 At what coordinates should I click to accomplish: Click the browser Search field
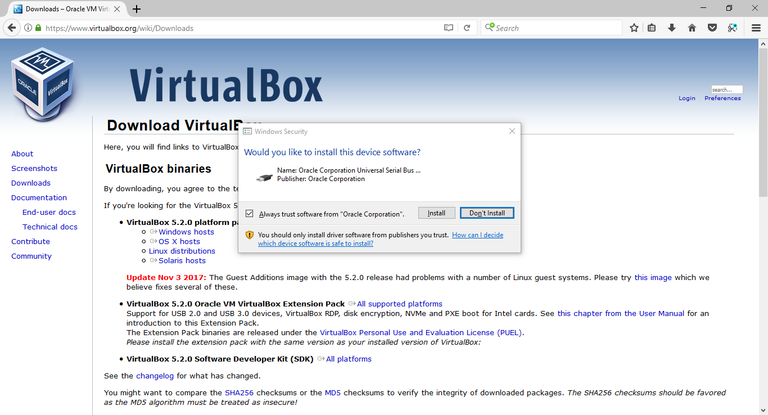tap(553, 28)
